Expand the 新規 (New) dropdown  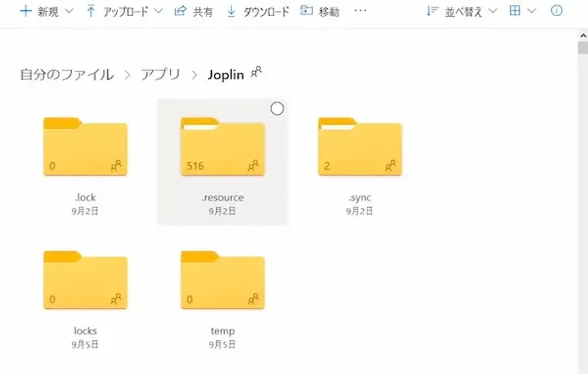(x=69, y=12)
